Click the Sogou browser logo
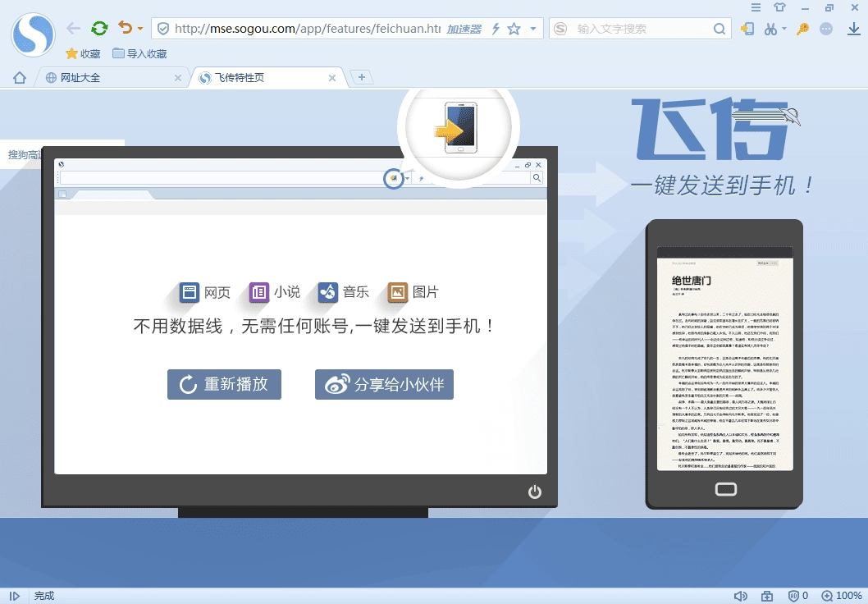 33,35
